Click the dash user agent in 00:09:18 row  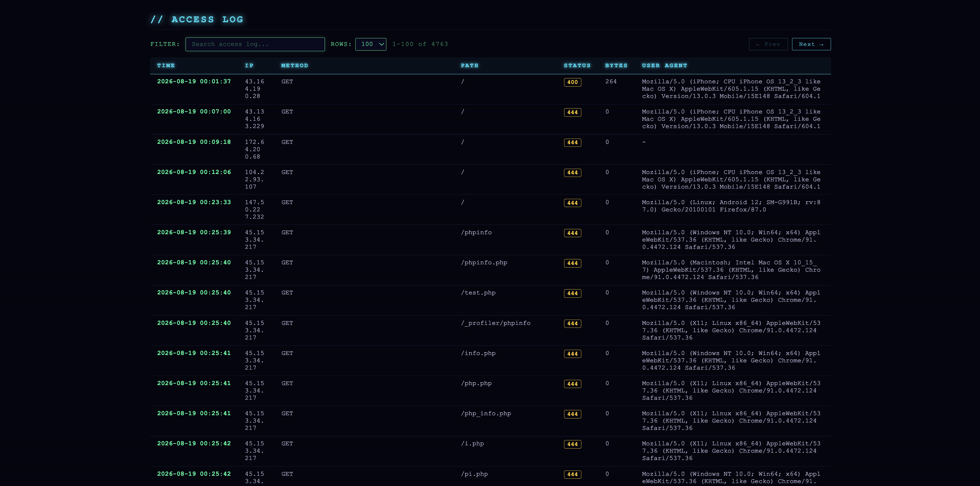coord(644,142)
